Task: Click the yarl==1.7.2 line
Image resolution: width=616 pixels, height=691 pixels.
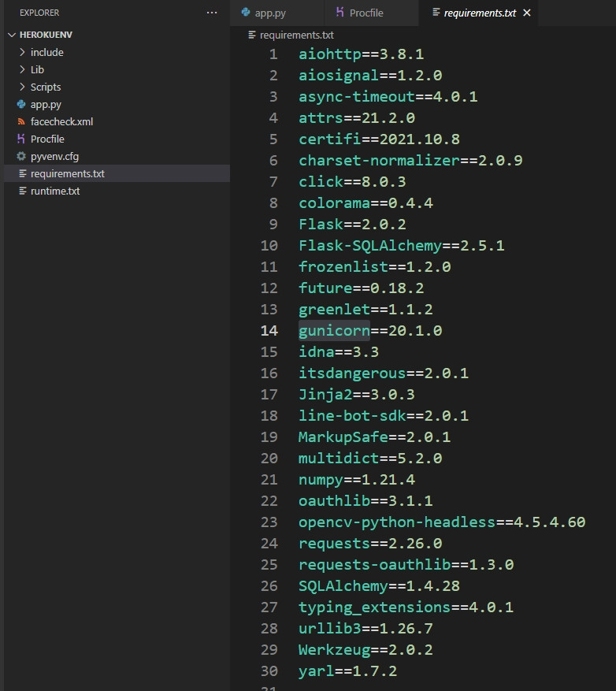Action: coord(347,671)
